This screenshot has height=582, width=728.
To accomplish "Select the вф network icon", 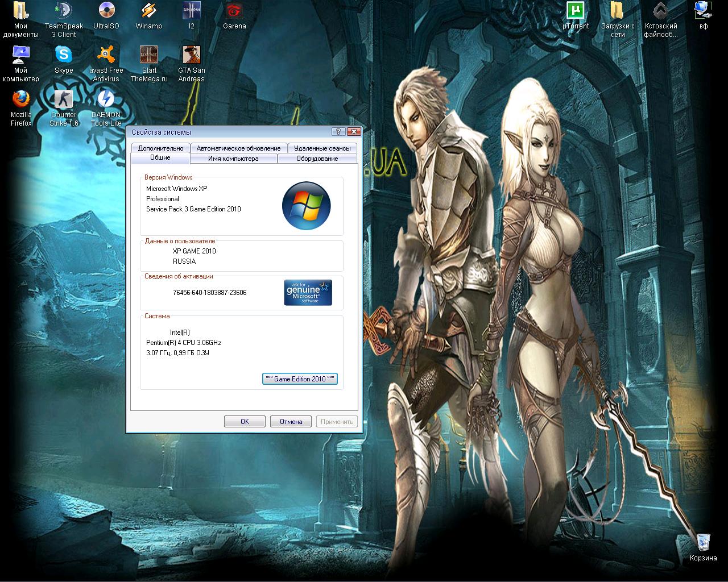I will [x=704, y=16].
